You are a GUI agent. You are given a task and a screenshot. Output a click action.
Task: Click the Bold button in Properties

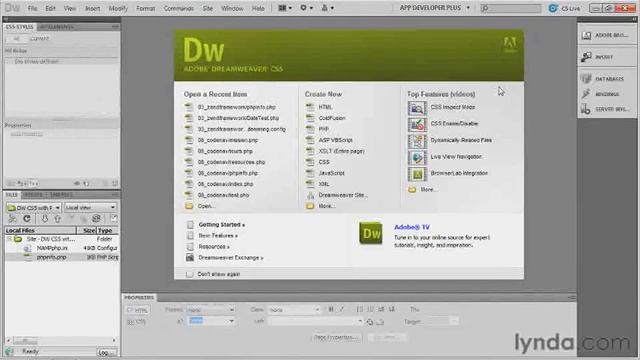point(331,309)
